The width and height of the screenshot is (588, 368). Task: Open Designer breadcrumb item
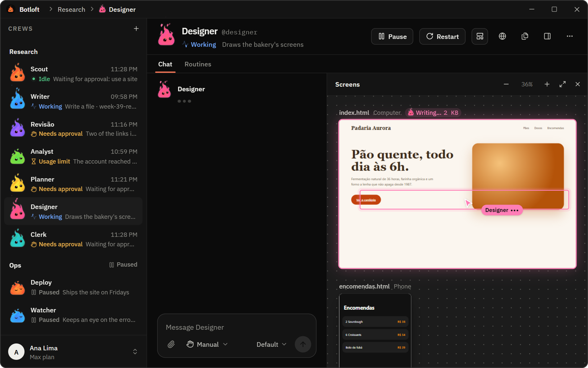117,9
